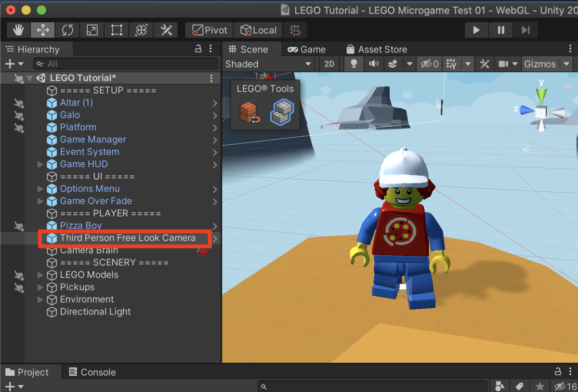Open the Asset Store tab
Screen dimensions: 578x392
pyautogui.click(x=377, y=49)
